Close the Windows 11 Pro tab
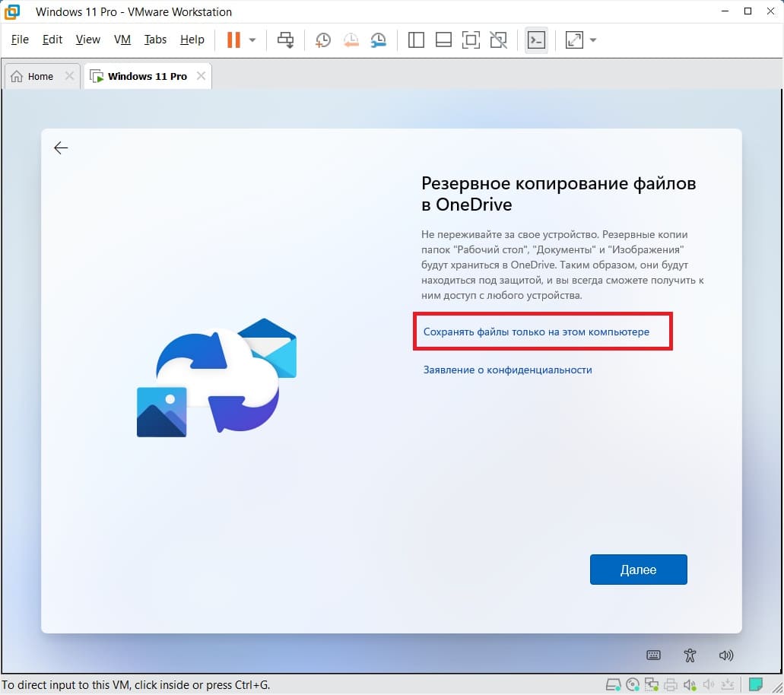The image size is (784, 695). point(201,76)
